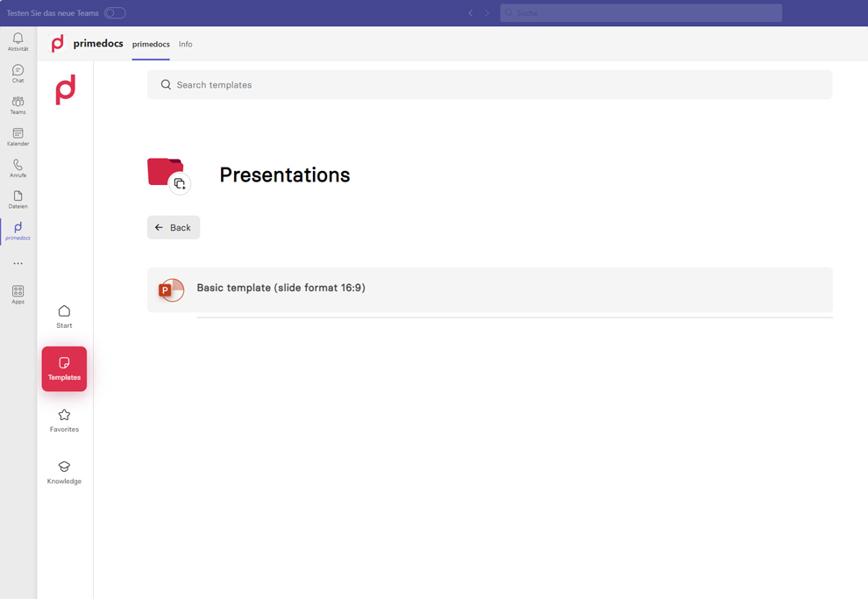Viewport: 868px width, 599px height.
Task: Open the Anrufe (calls) icon
Action: tap(18, 168)
